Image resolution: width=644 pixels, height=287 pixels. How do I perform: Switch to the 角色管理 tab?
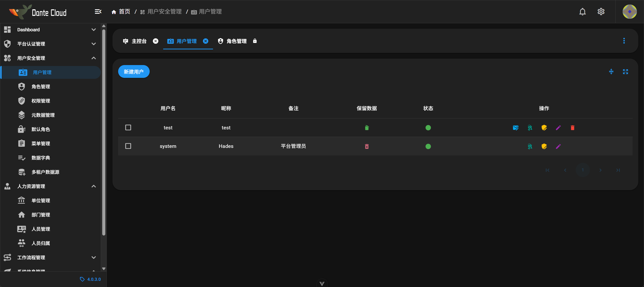[x=236, y=41]
